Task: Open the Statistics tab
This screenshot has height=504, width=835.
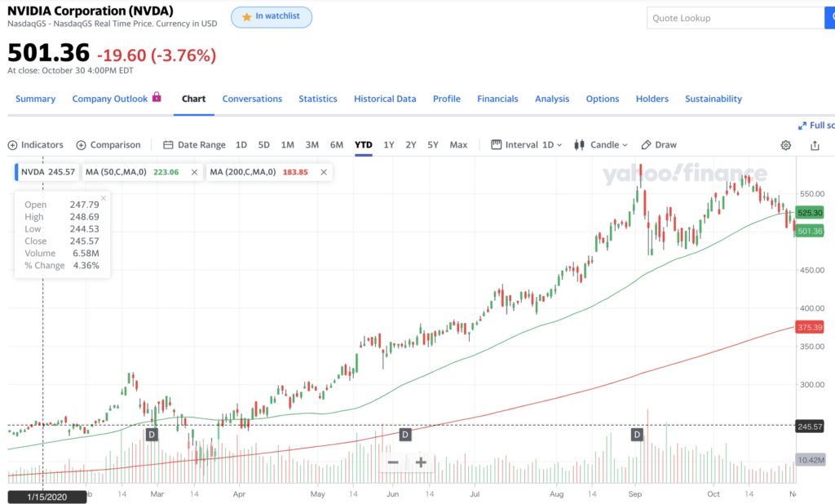Action: [318, 99]
